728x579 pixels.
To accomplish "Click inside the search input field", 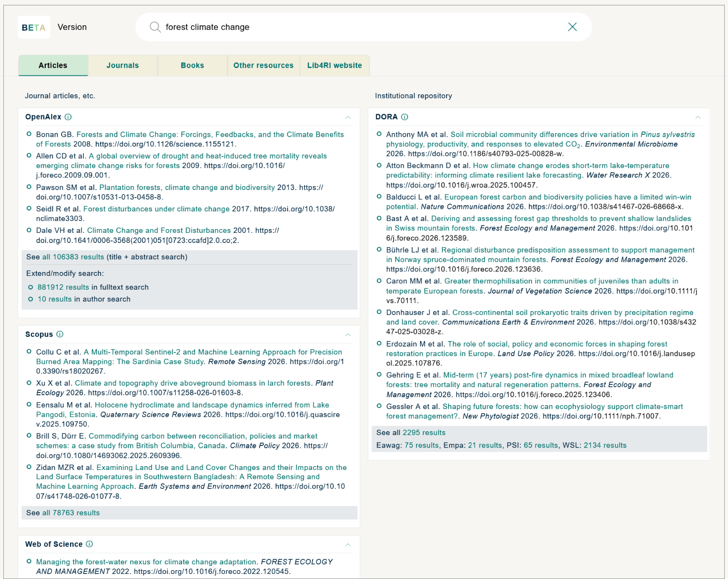I will point(295,27).
